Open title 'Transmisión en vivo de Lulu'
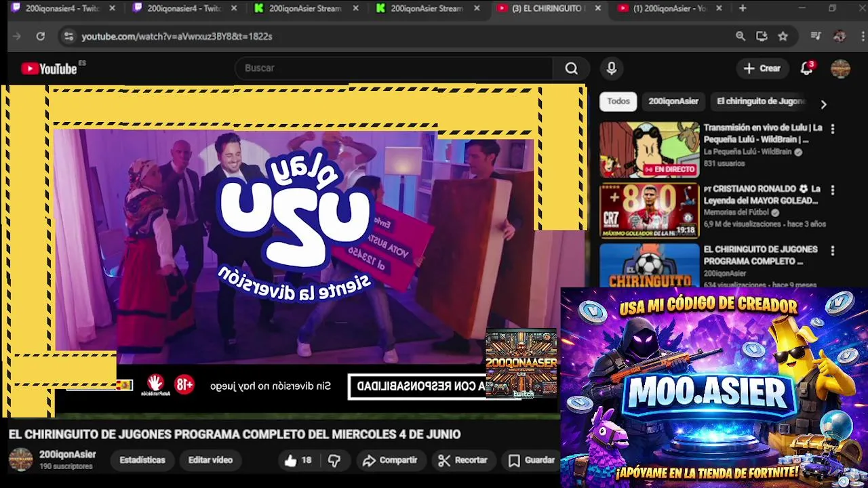 (763, 134)
